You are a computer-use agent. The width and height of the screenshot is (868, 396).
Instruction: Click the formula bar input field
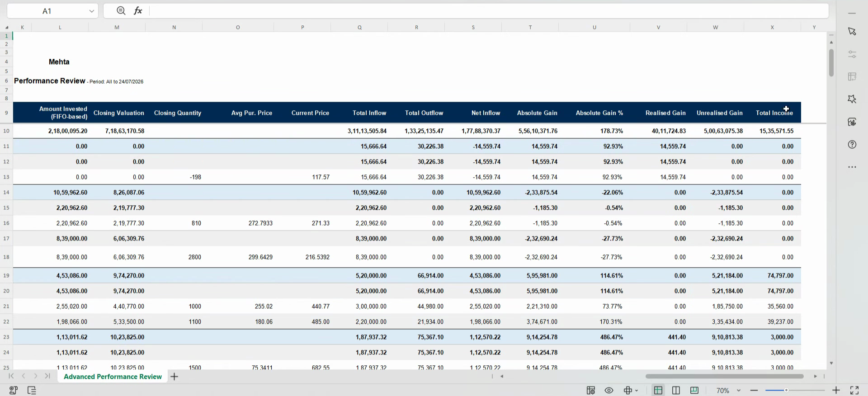[x=488, y=11]
